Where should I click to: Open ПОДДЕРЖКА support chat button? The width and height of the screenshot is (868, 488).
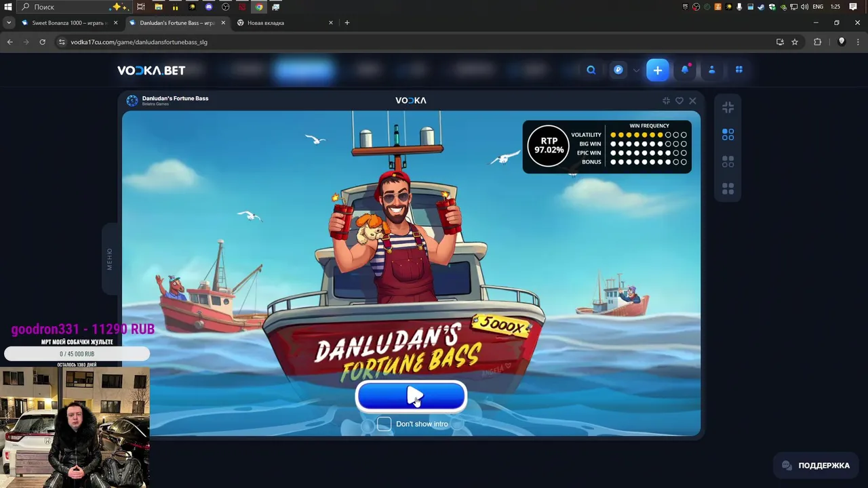point(816,466)
